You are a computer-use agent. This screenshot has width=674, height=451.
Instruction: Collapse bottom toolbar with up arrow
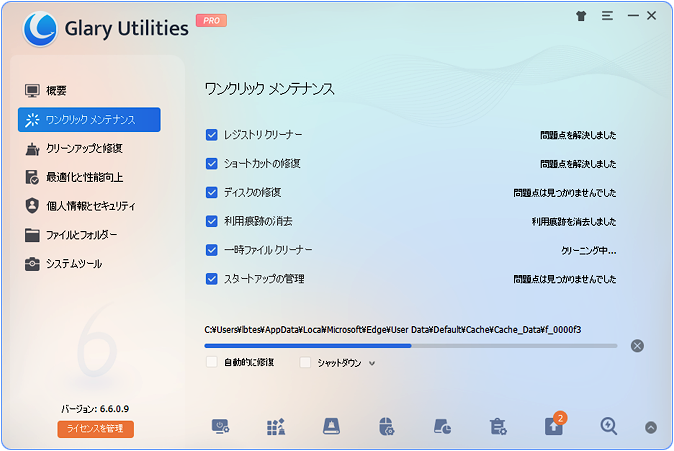pyautogui.click(x=651, y=427)
